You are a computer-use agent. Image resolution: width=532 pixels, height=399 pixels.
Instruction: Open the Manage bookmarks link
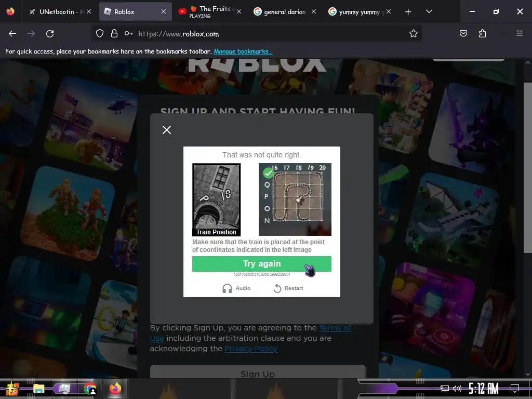[x=243, y=51]
